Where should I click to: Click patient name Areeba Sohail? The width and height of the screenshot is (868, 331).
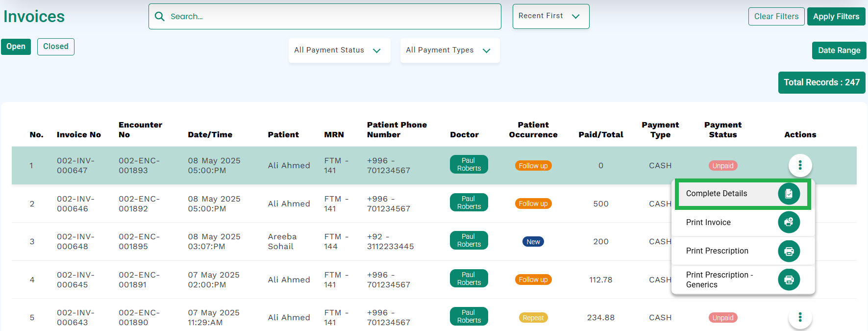[282, 242]
